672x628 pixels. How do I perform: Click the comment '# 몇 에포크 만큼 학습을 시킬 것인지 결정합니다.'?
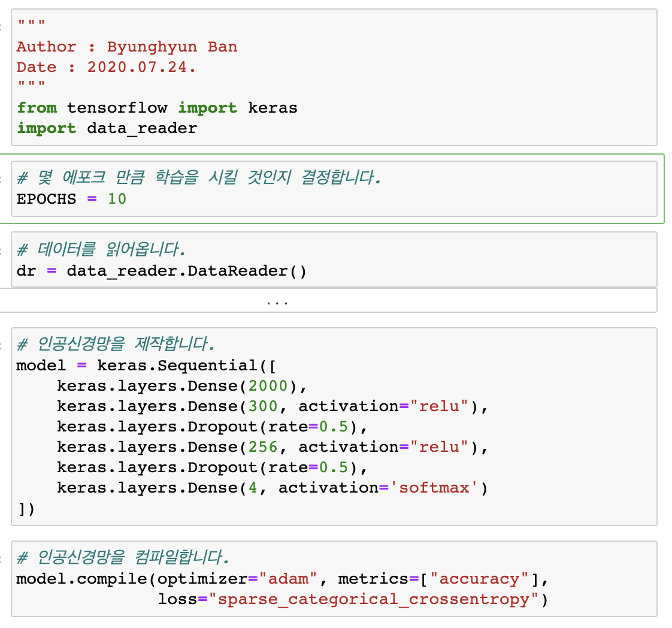pos(199,177)
